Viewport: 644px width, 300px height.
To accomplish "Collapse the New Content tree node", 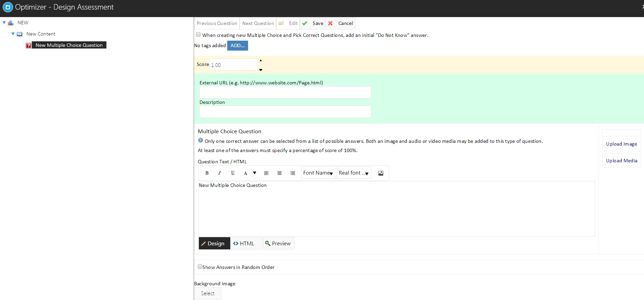I will [13, 34].
